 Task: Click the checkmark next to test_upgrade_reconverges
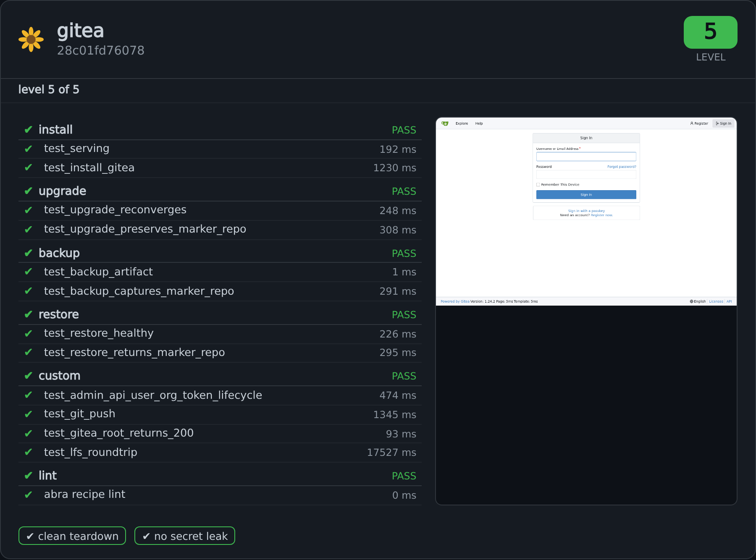pos(28,210)
